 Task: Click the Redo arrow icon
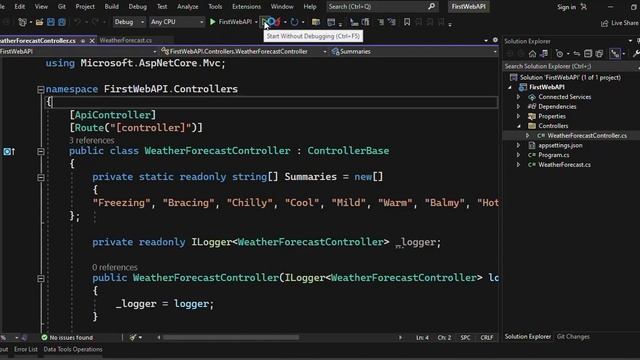(95, 22)
